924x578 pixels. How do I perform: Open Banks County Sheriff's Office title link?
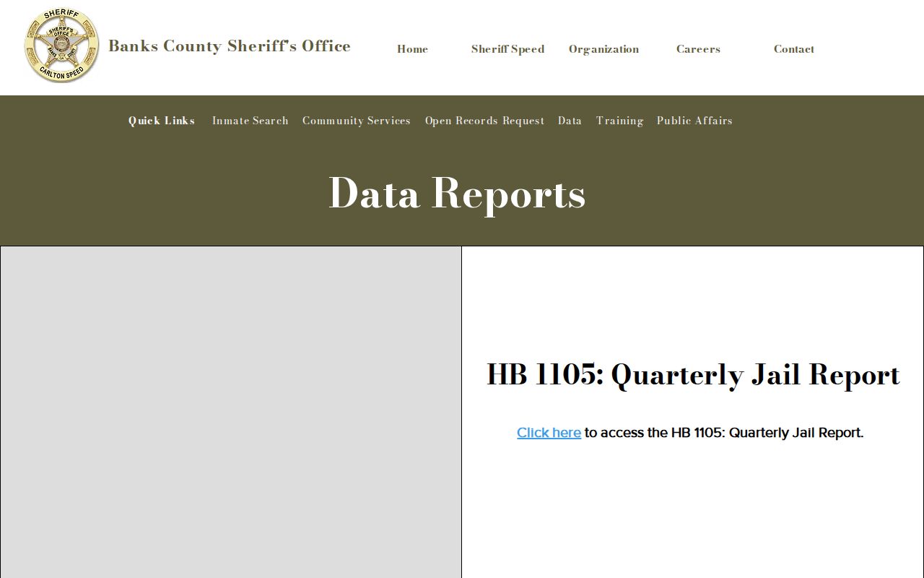tap(230, 46)
